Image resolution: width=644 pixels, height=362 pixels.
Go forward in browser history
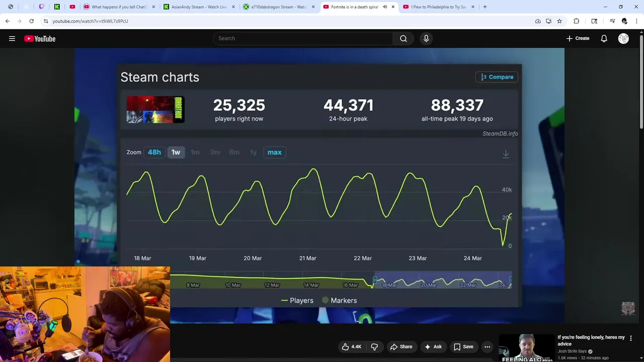point(19,21)
